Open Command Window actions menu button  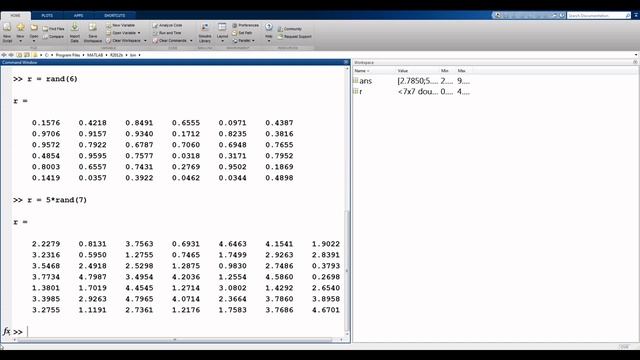(346, 62)
